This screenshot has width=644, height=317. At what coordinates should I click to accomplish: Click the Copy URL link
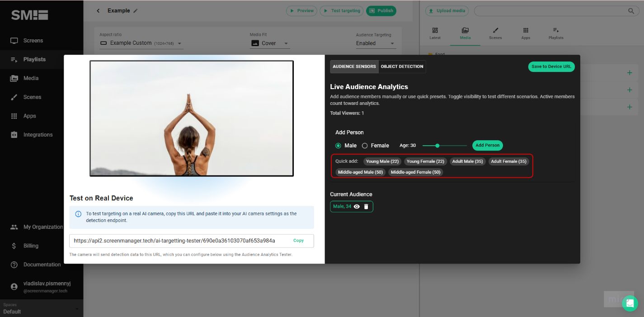click(298, 241)
